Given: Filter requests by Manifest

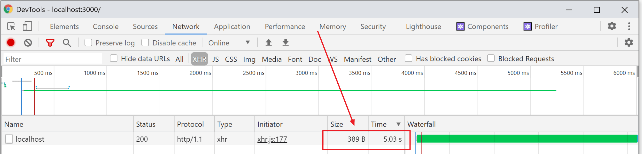Looking at the screenshot, I should coord(357,59).
